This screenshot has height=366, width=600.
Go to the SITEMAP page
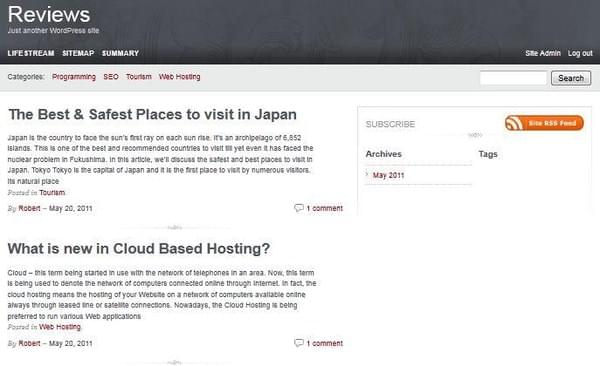[x=78, y=53]
